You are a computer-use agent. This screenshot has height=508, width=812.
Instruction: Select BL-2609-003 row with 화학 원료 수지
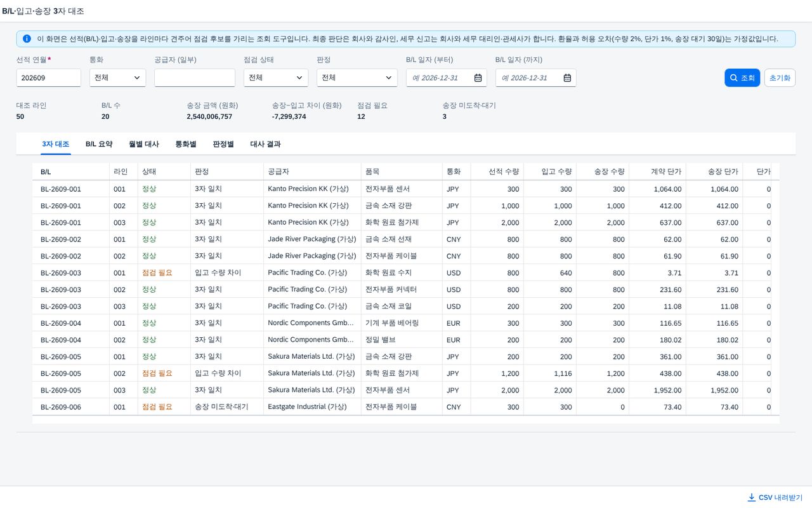point(406,273)
